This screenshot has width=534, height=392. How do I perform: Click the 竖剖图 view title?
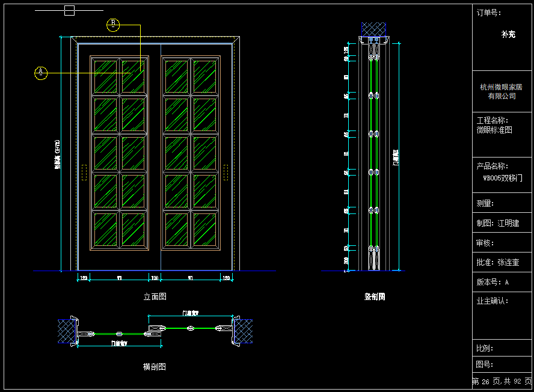374,296
